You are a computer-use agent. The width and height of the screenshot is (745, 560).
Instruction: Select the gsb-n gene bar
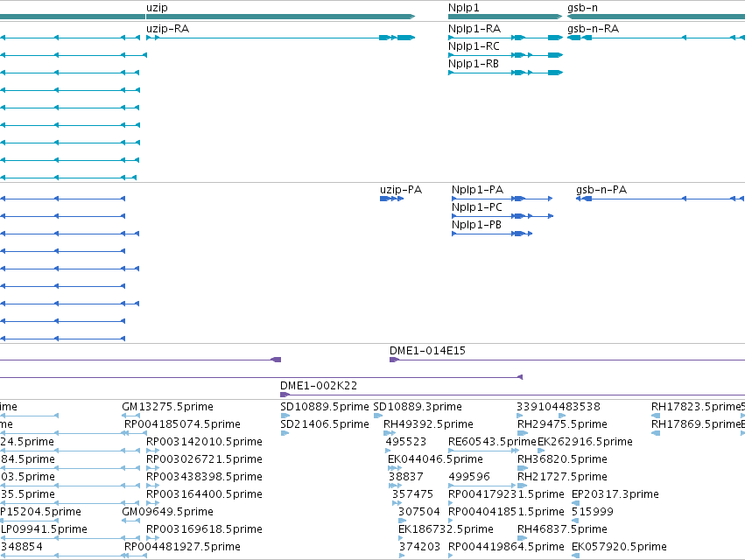click(x=657, y=17)
